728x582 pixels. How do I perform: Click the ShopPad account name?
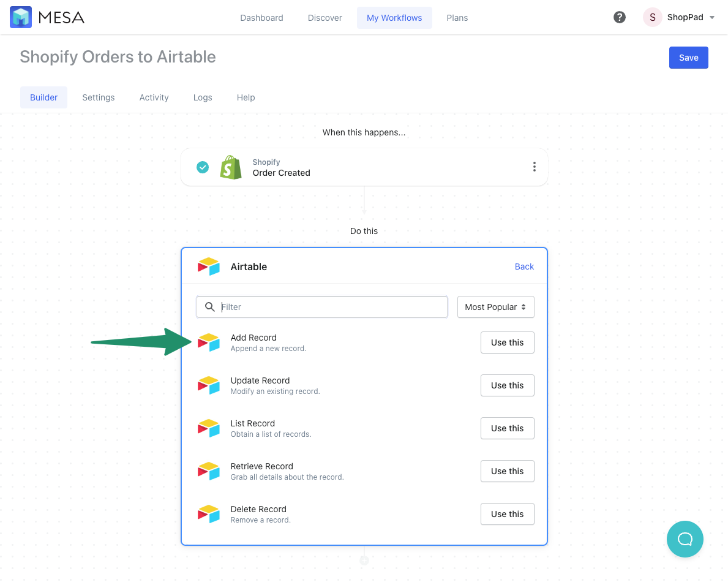tap(685, 17)
